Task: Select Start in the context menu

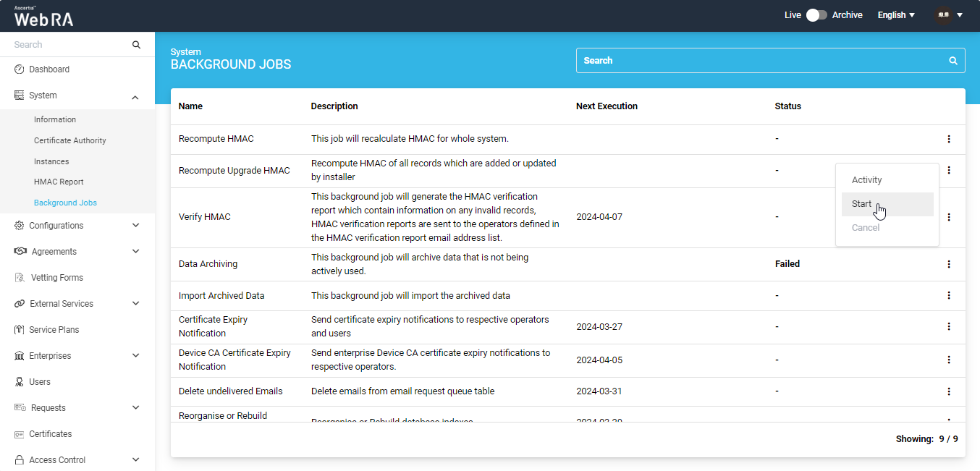Action: 861,204
